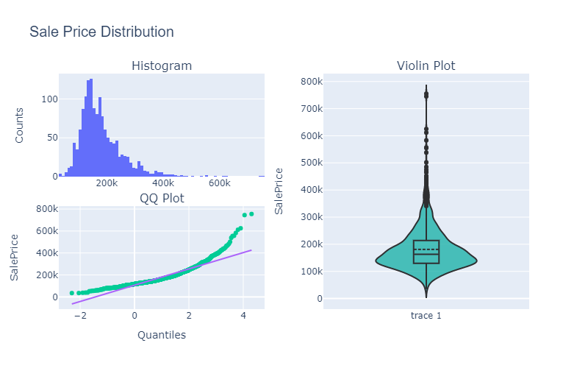Click the 4 tick on the Quantiles axis

coord(243,316)
